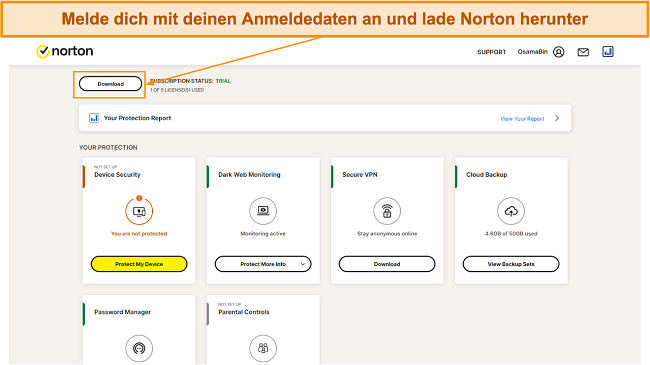Click the Device Security card title
The width and height of the screenshot is (650, 365).
click(x=117, y=175)
